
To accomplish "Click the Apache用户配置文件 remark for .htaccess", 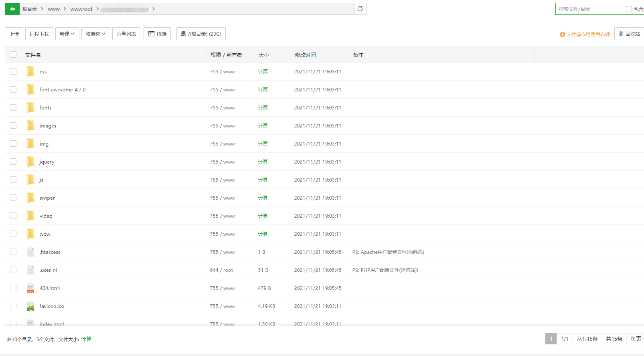I will [x=388, y=252].
